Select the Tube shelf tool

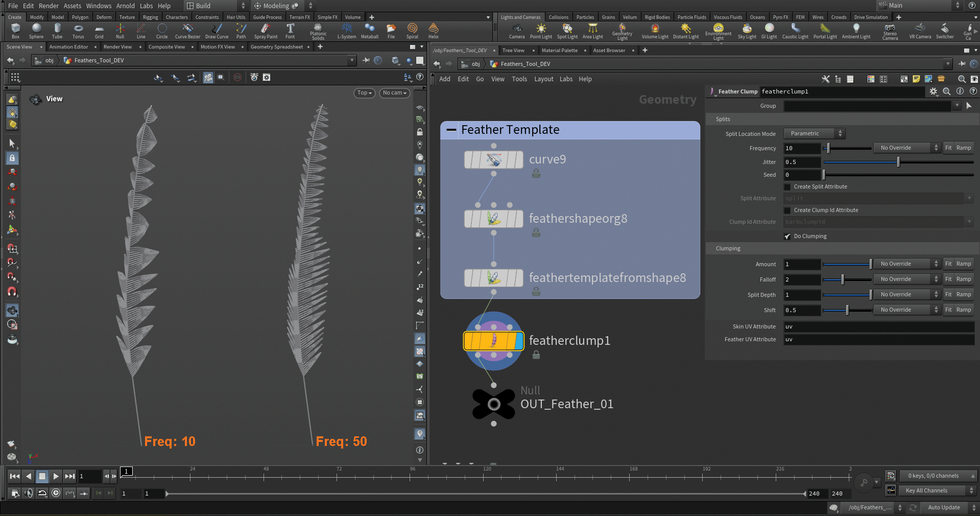coord(57,31)
